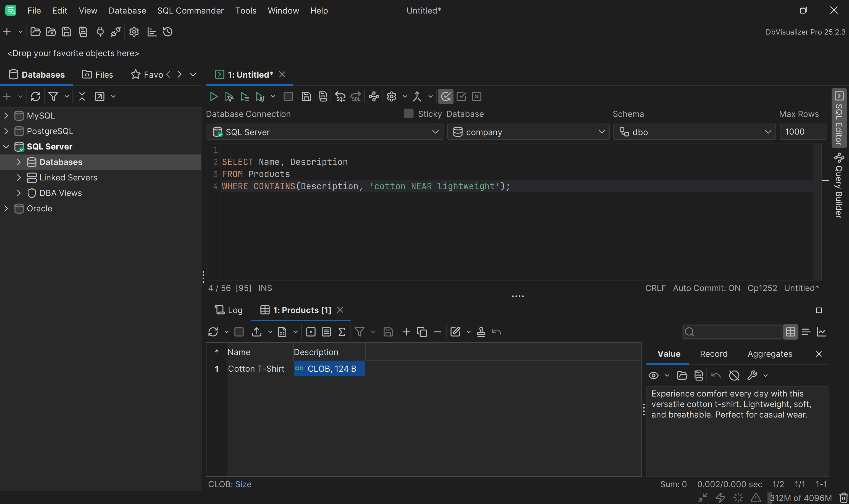Click the memory usage bar 312M of 4096M
This screenshot has width=849, height=504.
(x=800, y=498)
